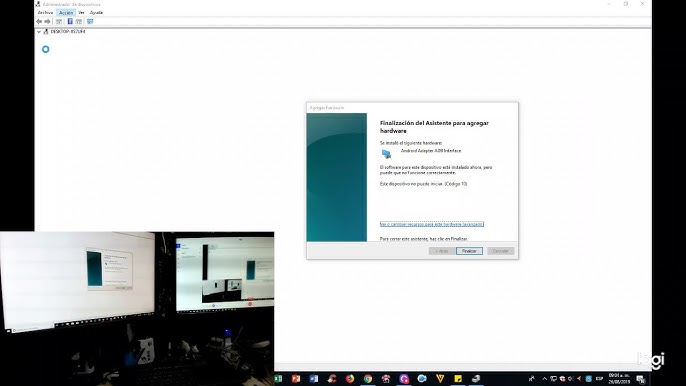Open the red C app in the taskbar
The height and width of the screenshot is (386, 686).
tap(332, 379)
